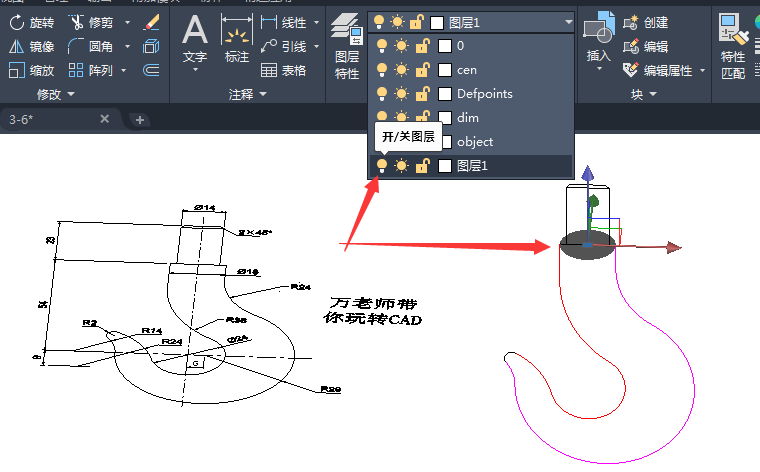Select the 线性 (Linear) dimension tool
The image size is (760, 472).
[x=284, y=22]
